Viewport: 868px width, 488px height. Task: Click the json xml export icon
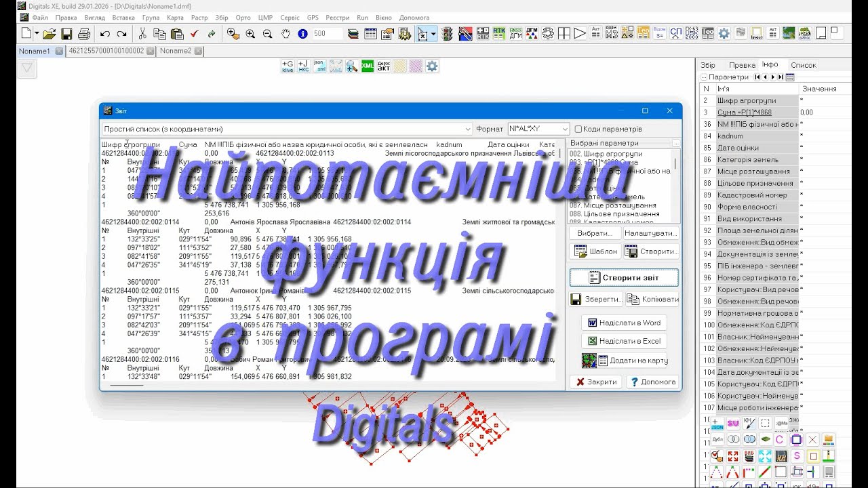pyautogui.click(x=319, y=66)
